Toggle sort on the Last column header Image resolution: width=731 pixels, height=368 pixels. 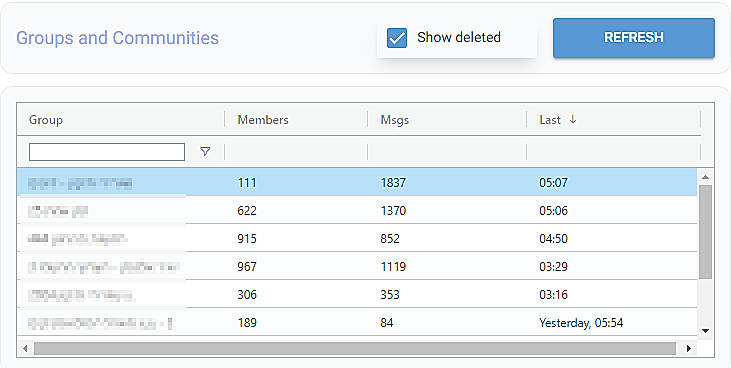tap(550, 120)
